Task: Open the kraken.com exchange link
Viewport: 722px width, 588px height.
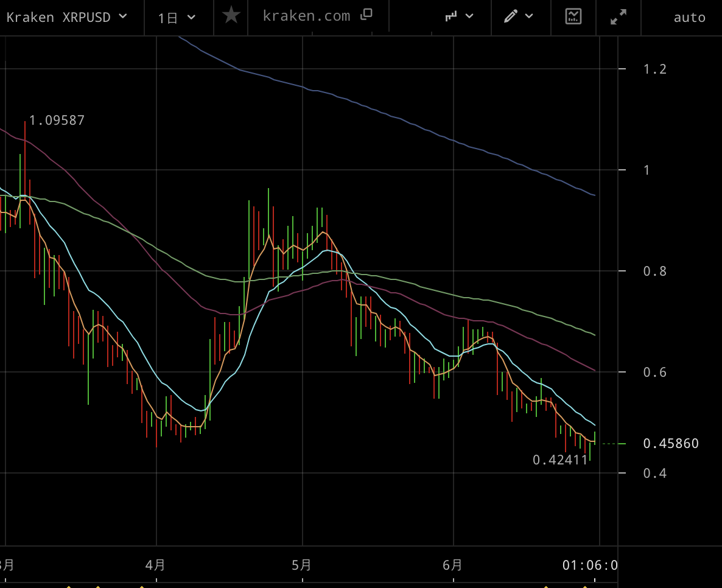Action: (317, 16)
